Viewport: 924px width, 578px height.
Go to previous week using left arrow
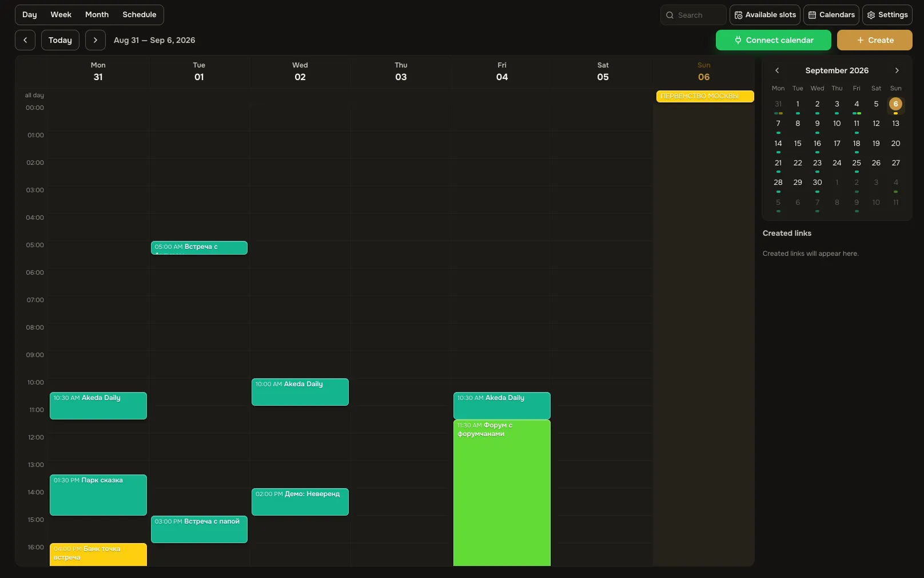tap(25, 40)
